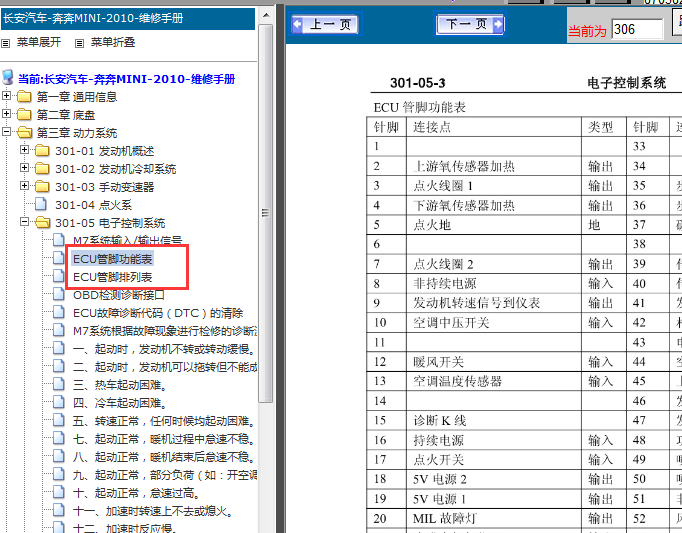The image size is (682, 533).
Task: Expand 第一章 通用信息 plus box
Action: (x=6, y=96)
